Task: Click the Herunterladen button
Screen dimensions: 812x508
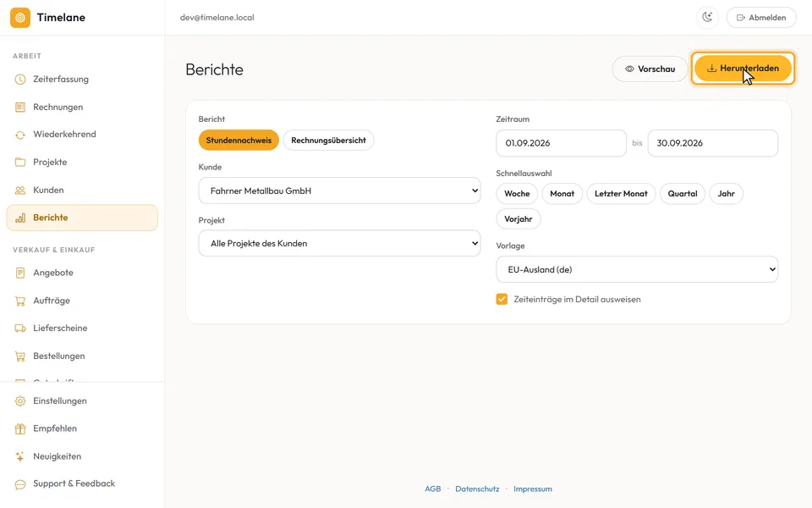Action: pyautogui.click(x=743, y=69)
